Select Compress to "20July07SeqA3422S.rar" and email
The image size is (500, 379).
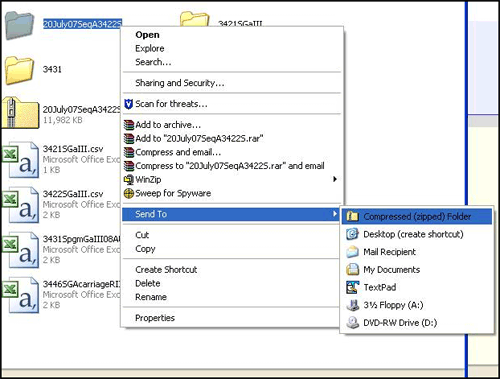[230, 166]
